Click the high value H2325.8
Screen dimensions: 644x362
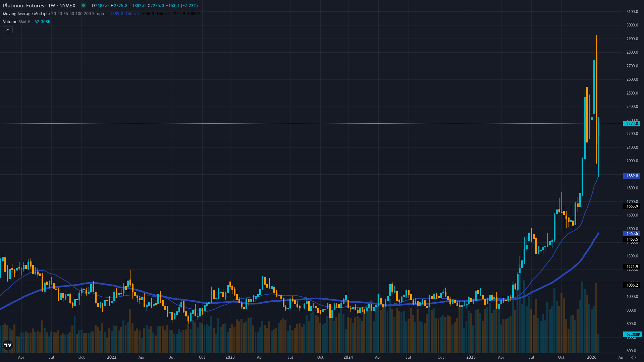click(x=119, y=6)
